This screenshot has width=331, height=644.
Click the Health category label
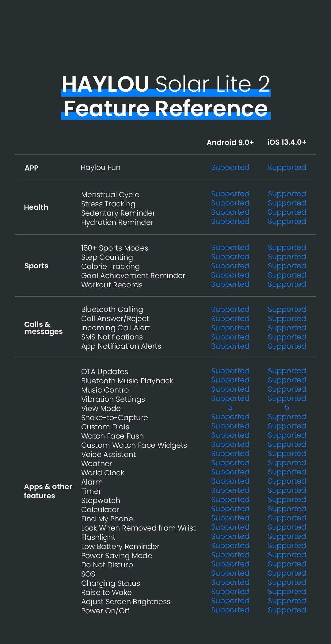36,207
